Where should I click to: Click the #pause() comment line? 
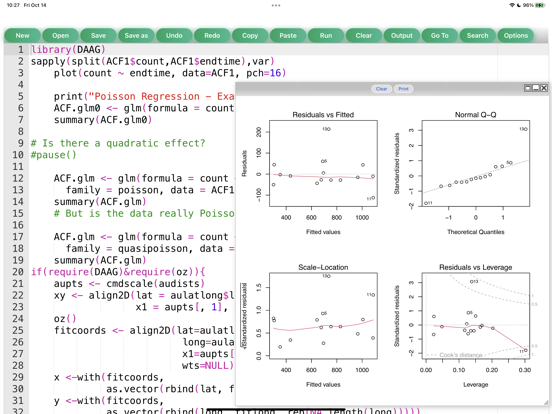coord(53,155)
